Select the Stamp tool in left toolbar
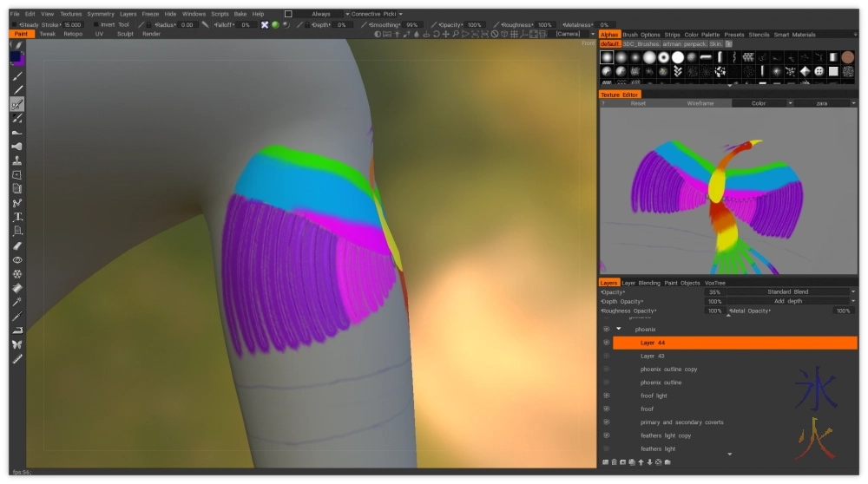Screen dimensions: 868x484 click(17, 160)
